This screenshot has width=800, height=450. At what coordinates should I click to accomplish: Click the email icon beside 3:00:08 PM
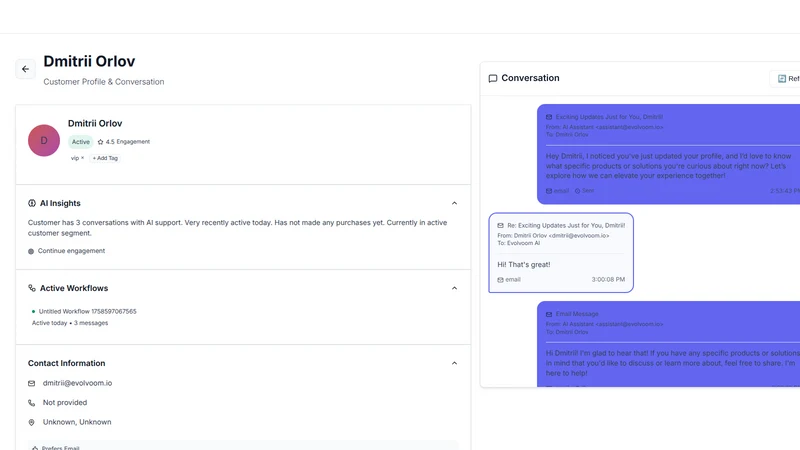tap(501, 280)
